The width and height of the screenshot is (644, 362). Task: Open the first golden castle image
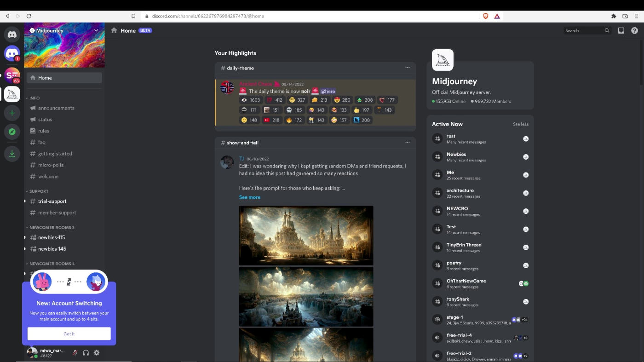pos(306,236)
